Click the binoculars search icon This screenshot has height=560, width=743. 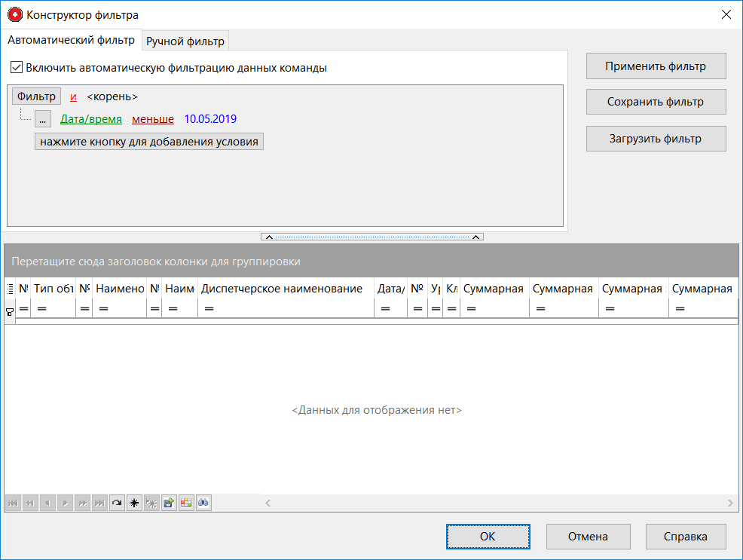pos(203,503)
